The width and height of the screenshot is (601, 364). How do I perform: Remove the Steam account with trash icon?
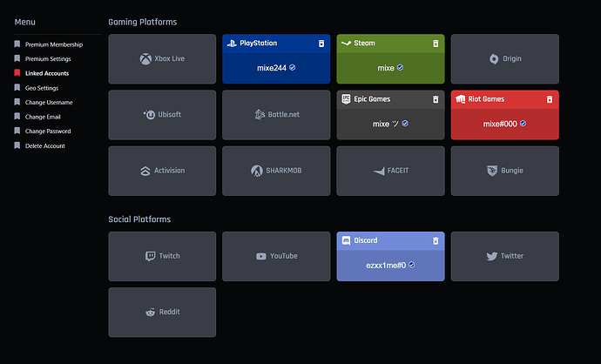coord(436,44)
